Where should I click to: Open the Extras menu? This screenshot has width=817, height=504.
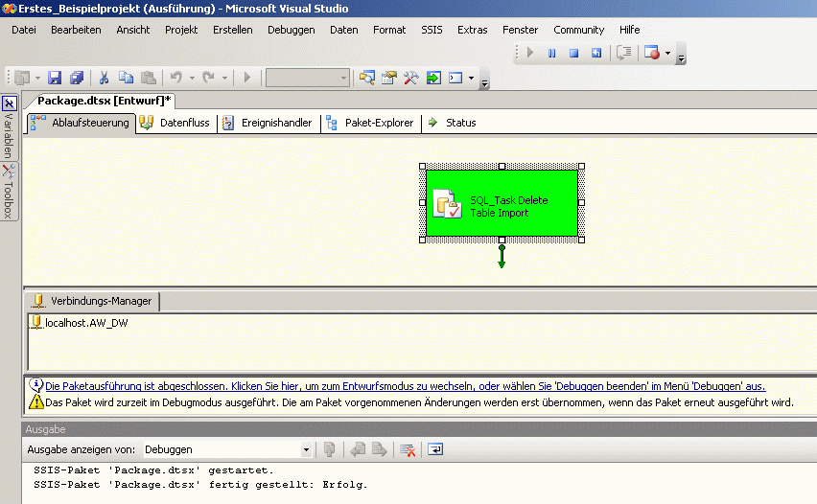(473, 30)
